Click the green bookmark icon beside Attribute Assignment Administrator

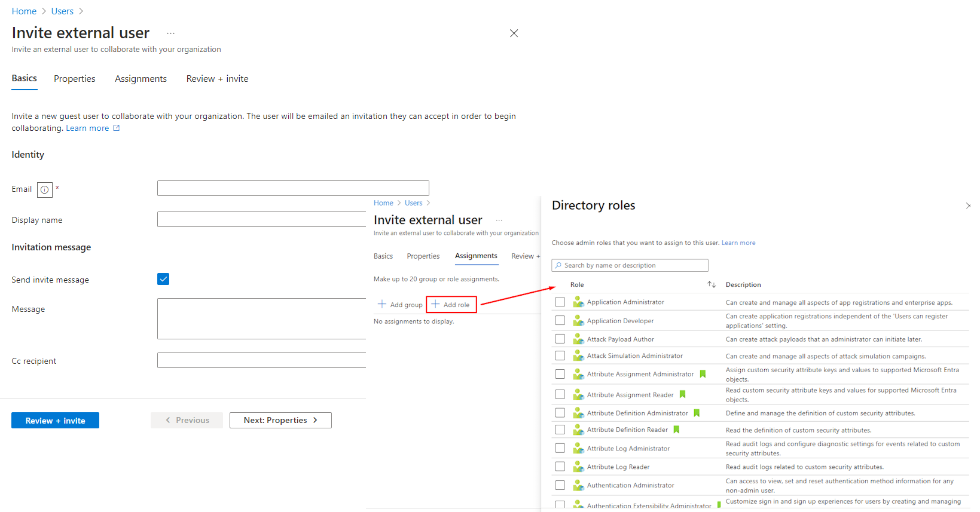(x=703, y=374)
